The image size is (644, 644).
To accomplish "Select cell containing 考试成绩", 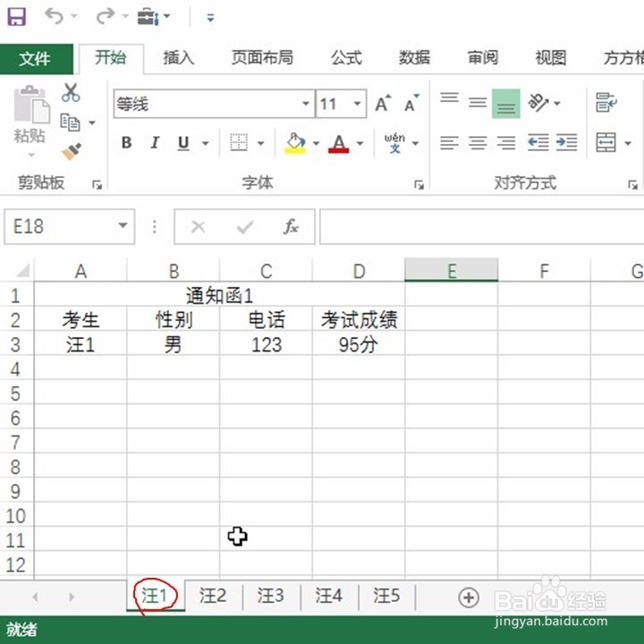I will (x=359, y=320).
